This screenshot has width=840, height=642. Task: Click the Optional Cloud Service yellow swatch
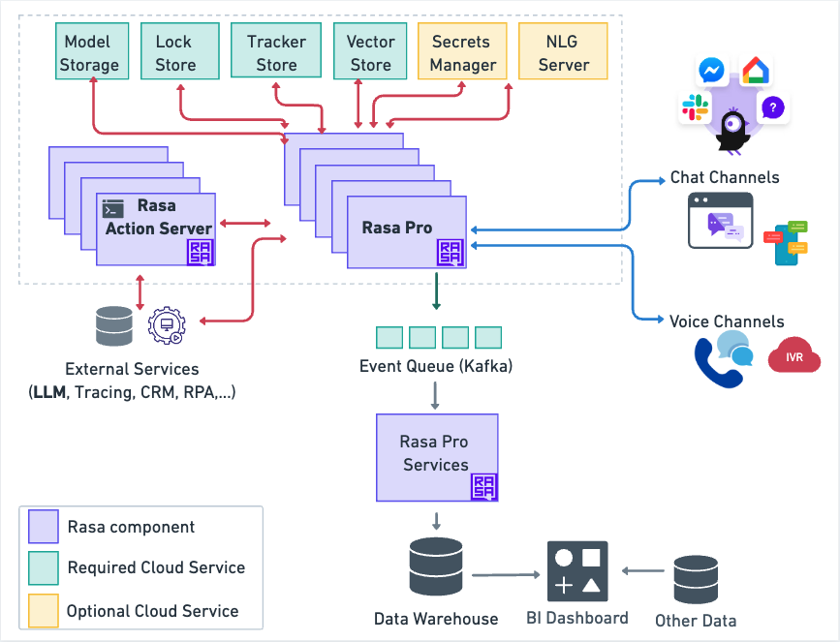pyautogui.click(x=43, y=611)
